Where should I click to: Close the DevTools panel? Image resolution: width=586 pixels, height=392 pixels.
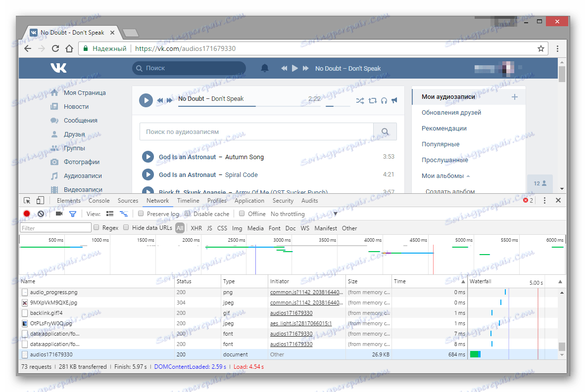point(558,201)
